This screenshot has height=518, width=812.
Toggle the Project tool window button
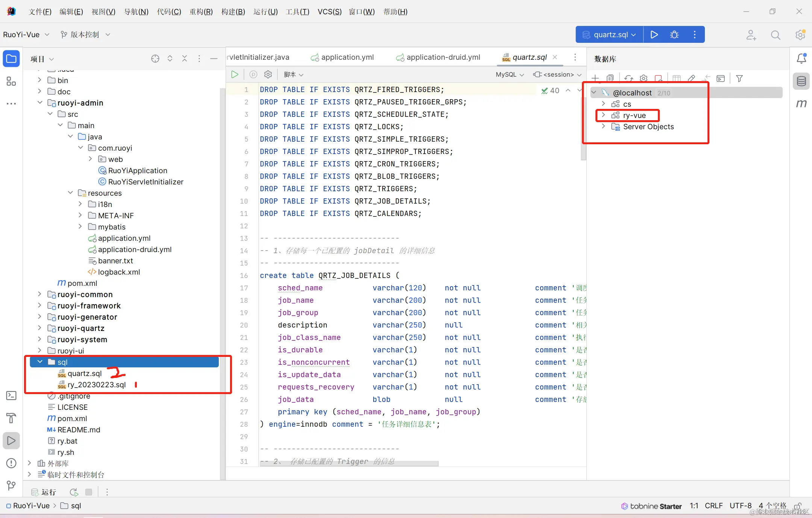point(11,59)
